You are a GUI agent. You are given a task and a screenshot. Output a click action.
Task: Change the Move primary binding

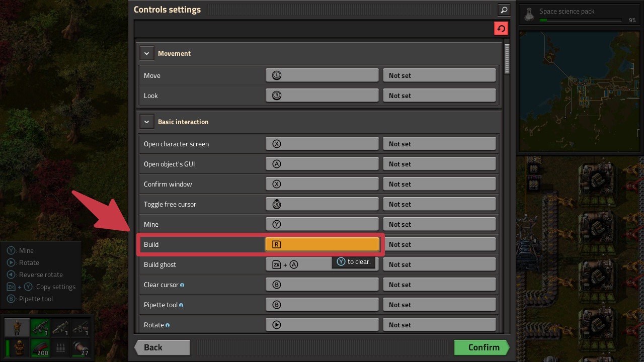[322, 75]
